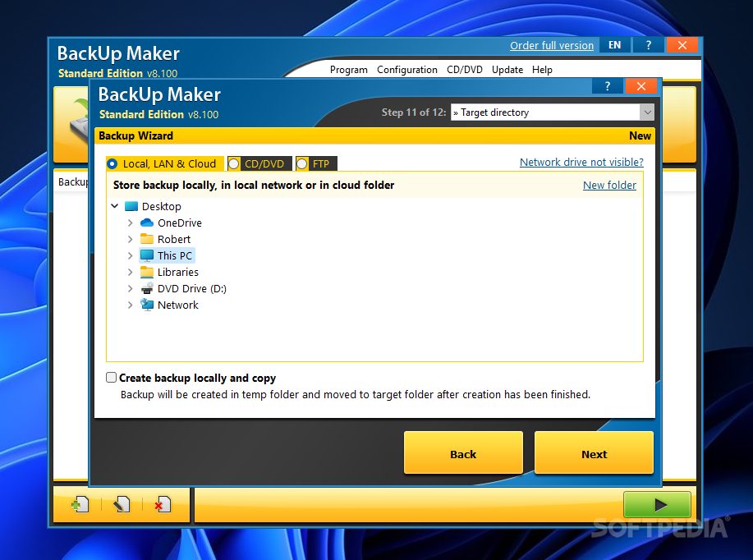Select the This PC tree label
753x560 pixels.
click(175, 255)
